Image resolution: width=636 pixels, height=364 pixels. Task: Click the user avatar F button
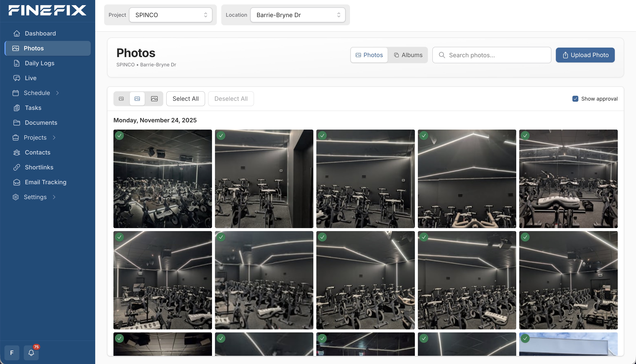12,353
